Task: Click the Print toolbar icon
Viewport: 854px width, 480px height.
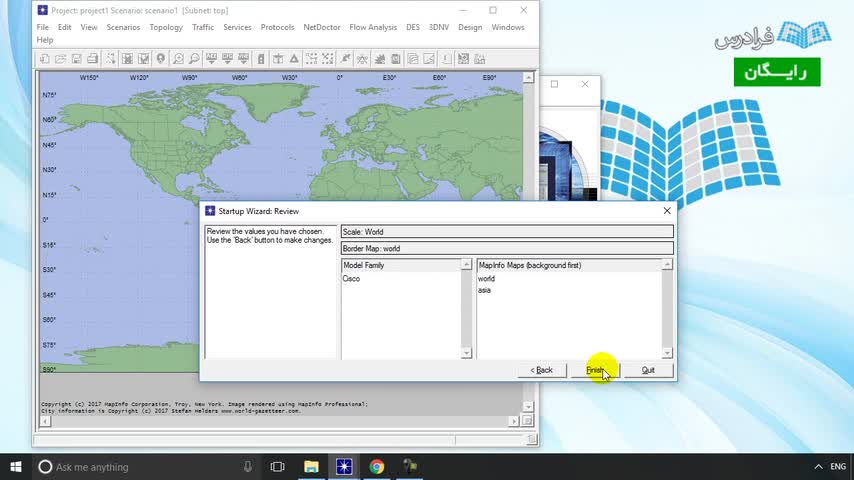Action: [93, 59]
